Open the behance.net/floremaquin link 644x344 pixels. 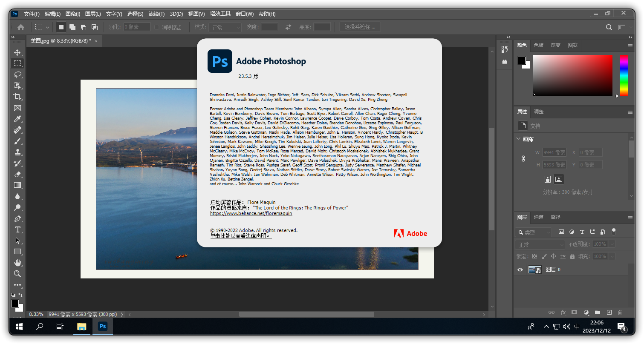pos(251,213)
